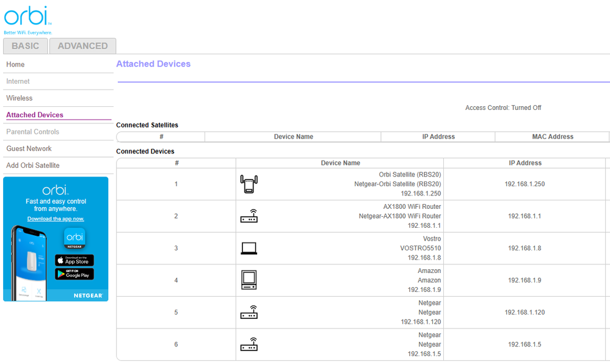
Task: Open the Wireless settings page
Action: [x=20, y=98]
